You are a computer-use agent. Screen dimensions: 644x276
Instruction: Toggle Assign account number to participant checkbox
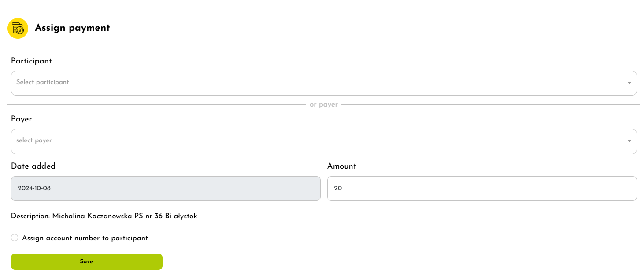[15, 238]
